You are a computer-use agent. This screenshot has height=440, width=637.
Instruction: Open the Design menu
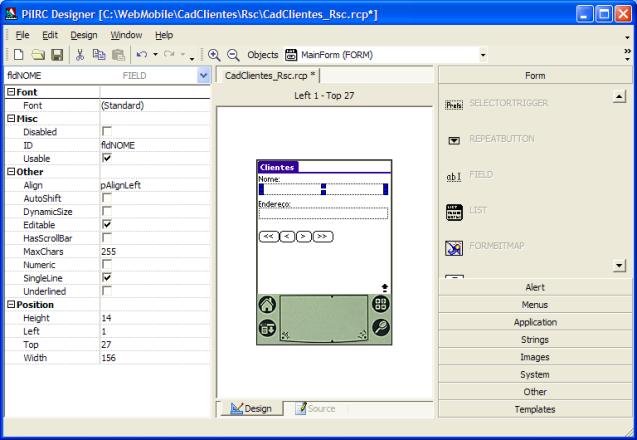pos(84,35)
